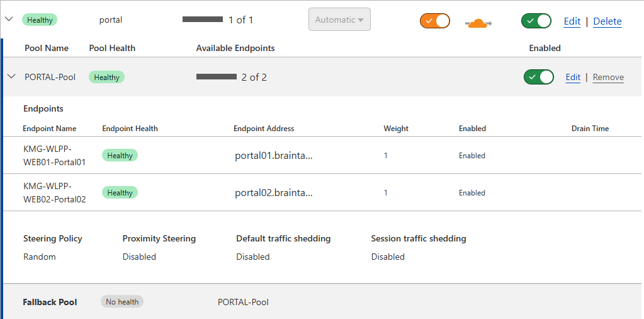Click the portal Healthy status badge
Viewport: 644px width, 319px height.
[x=40, y=20]
